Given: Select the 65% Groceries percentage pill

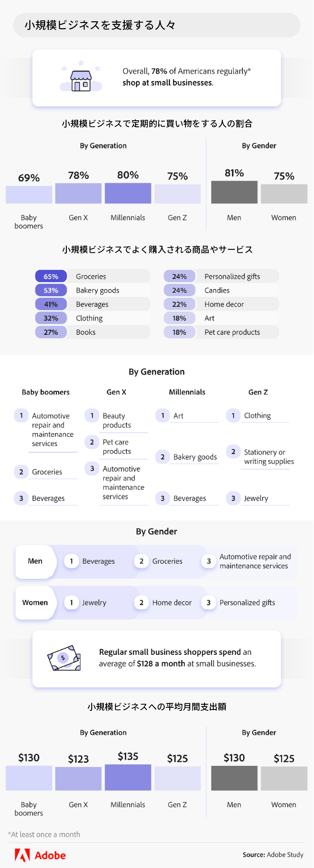Looking at the screenshot, I should coord(51,277).
